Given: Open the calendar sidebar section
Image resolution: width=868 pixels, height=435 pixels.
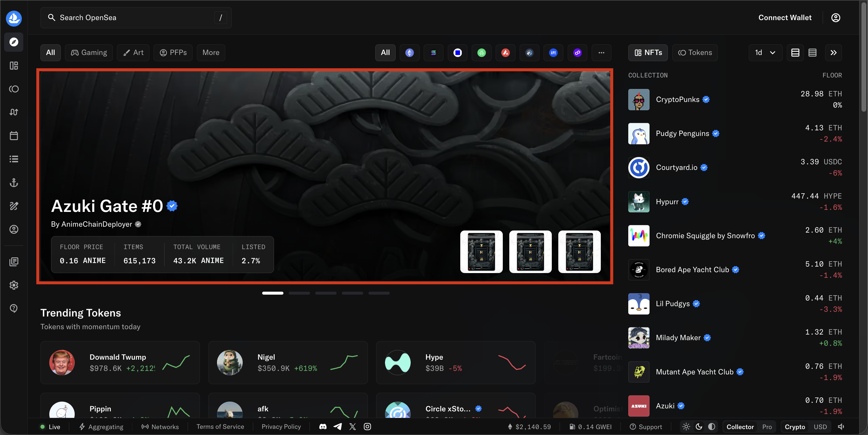Looking at the screenshot, I should click(14, 136).
